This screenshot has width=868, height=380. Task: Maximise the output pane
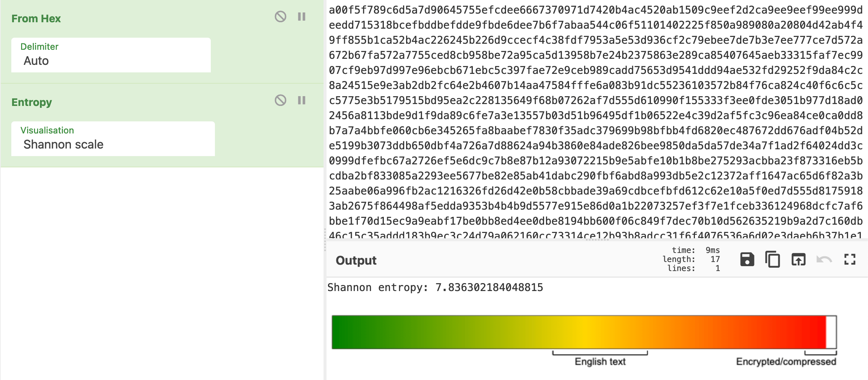pyautogui.click(x=850, y=259)
